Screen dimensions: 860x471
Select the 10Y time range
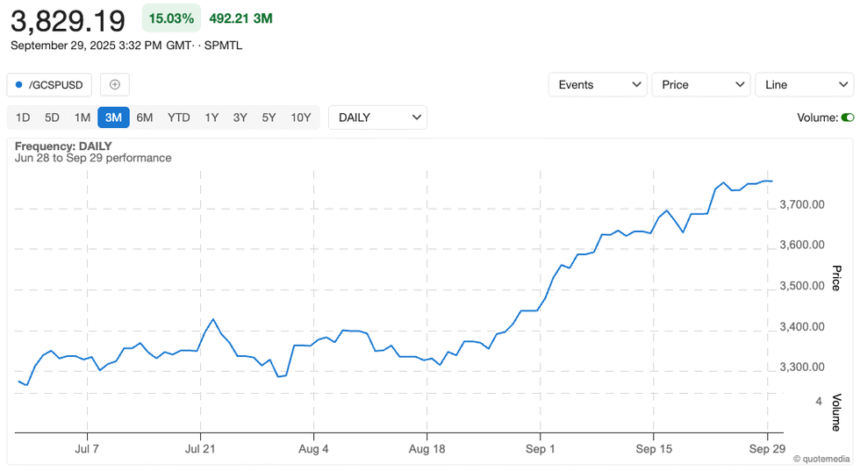click(x=301, y=118)
